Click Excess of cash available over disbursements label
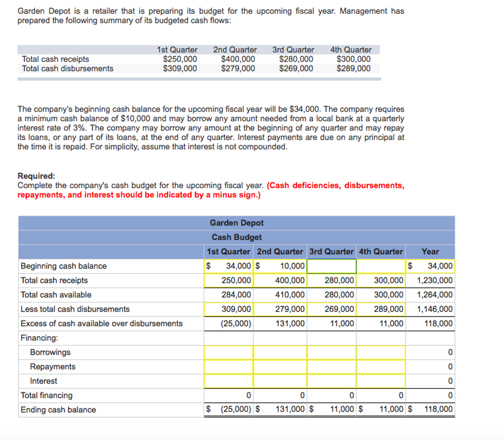504x440 pixels. (101, 323)
